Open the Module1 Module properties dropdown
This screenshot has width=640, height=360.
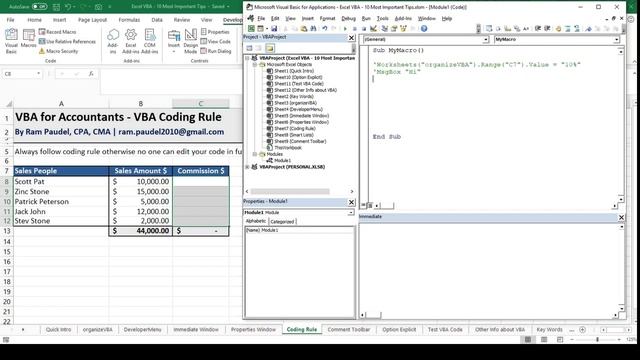351,213
